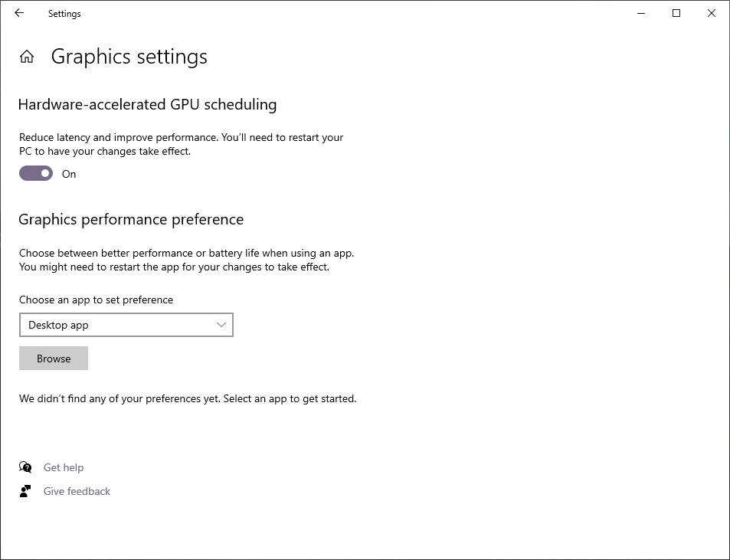The width and height of the screenshot is (730, 560).
Task: Open the 'Desktop app' combo box
Action: pos(126,325)
